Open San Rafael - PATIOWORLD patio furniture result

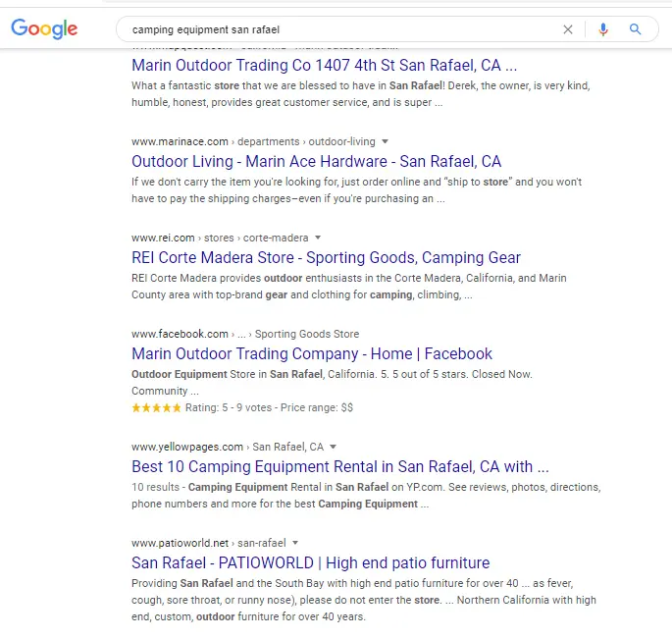(x=311, y=562)
